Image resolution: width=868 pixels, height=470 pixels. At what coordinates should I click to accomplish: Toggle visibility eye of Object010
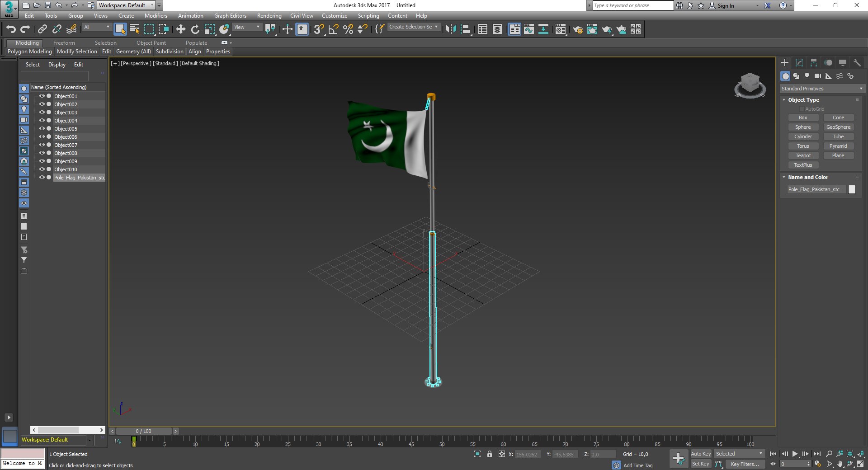click(x=42, y=169)
